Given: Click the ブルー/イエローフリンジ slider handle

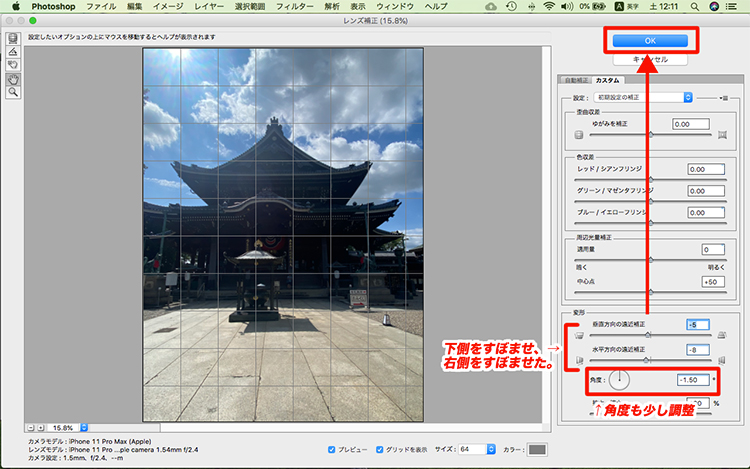Looking at the screenshot, I should coord(651,223).
